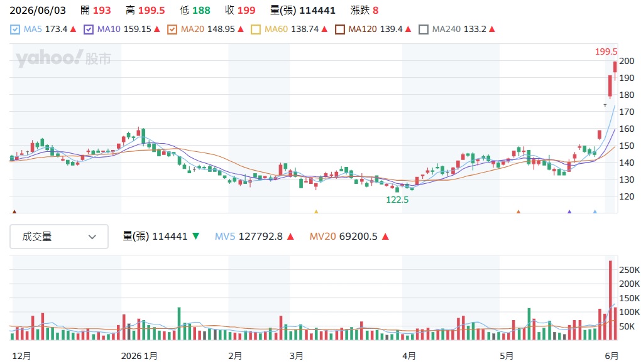The image size is (641, 364).
Task: Enable the MA120 moving average checkbox
Action: 340,29
